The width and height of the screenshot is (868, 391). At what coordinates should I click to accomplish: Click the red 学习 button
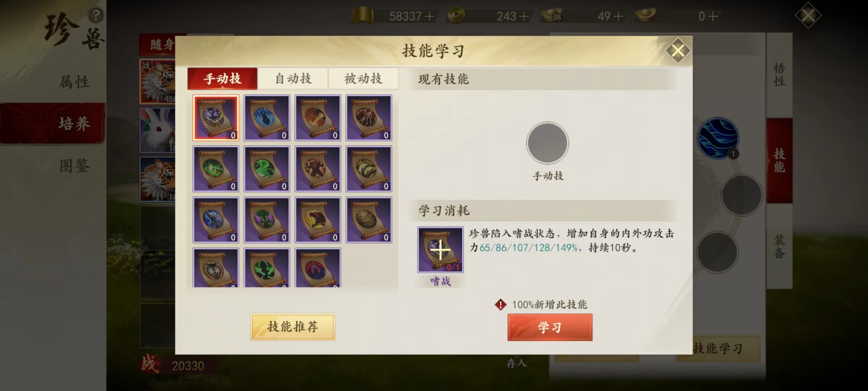coord(550,327)
